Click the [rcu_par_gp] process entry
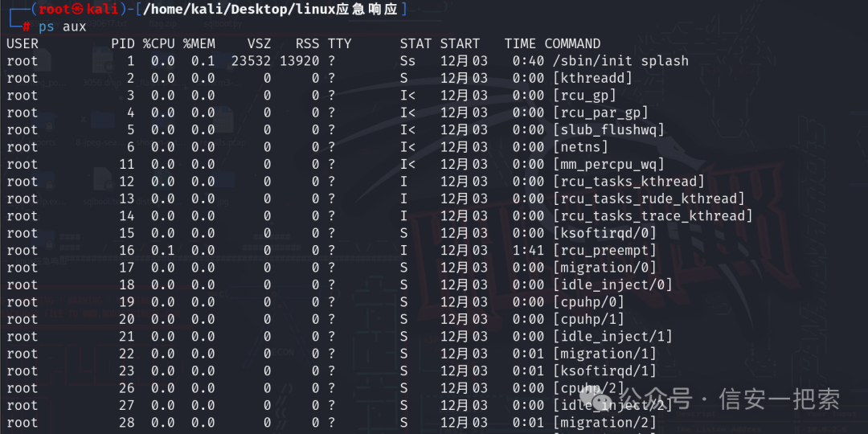The width and height of the screenshot is (868, 434). [600, 113]
